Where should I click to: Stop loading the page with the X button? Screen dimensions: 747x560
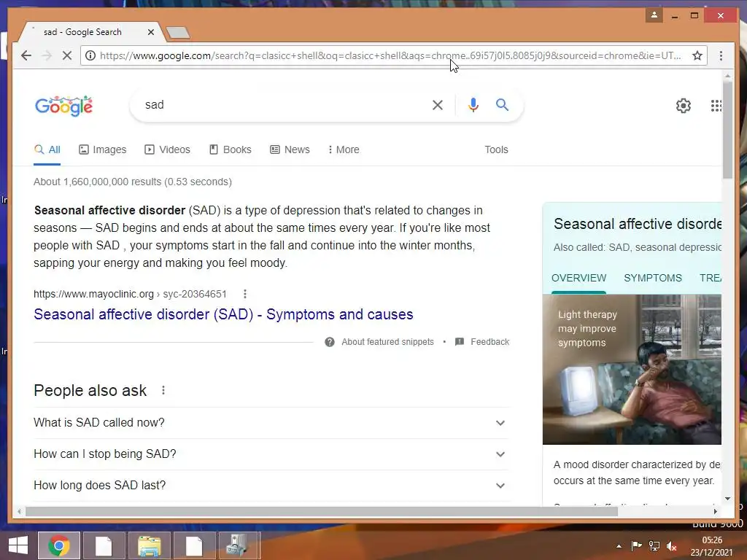click(x=66, y=55)
